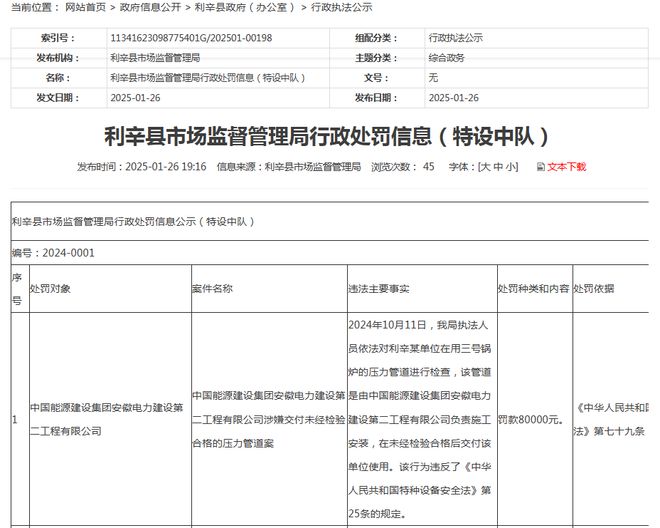Click 发布机构 value 利辛县市场监督管理局
Viewport: 660px width, 528px height.
tap(155, 58)
